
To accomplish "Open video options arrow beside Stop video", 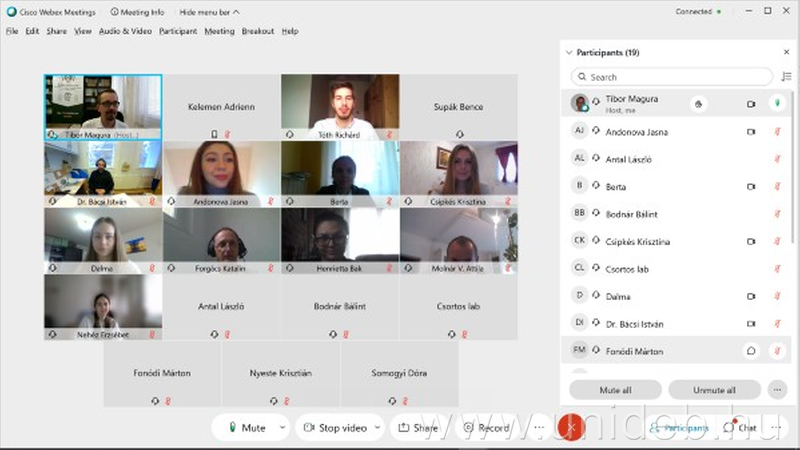I will point(378,428).
